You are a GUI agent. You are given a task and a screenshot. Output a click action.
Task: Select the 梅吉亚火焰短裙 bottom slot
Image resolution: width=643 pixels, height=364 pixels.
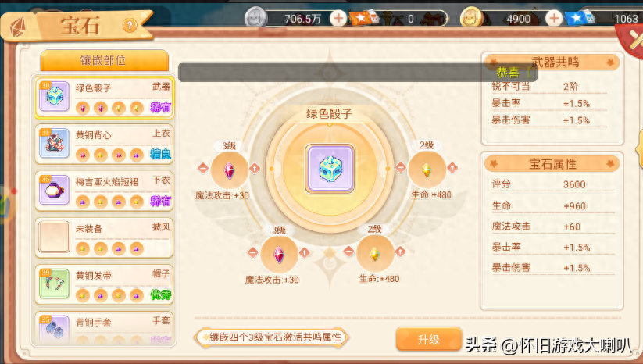tap(104, 191)
